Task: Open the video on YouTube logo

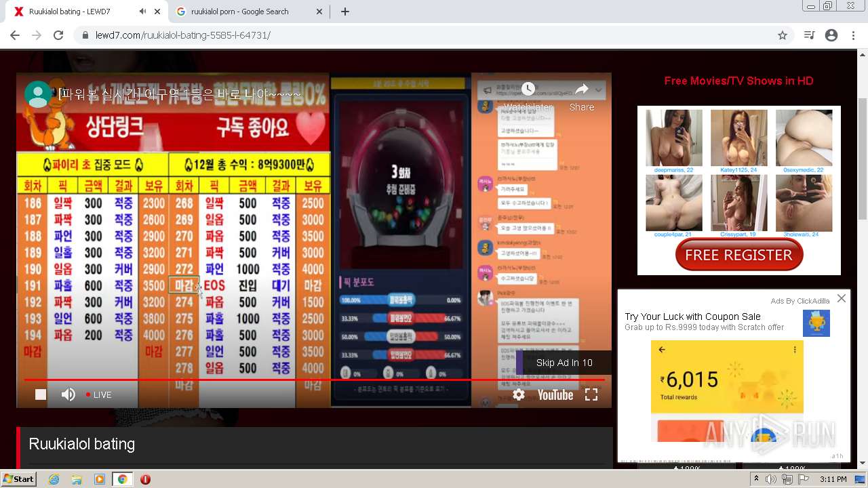Action: 555,394
